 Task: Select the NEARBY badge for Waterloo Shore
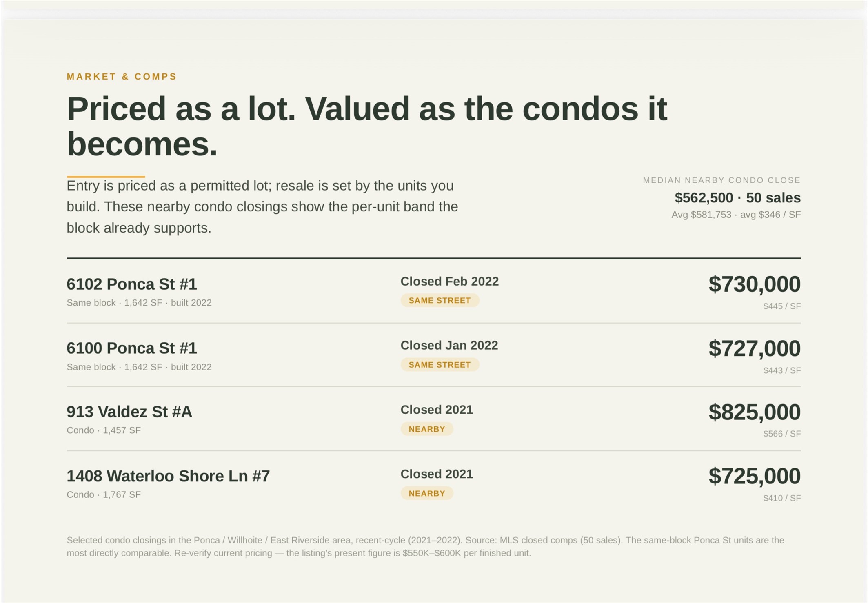426,493
